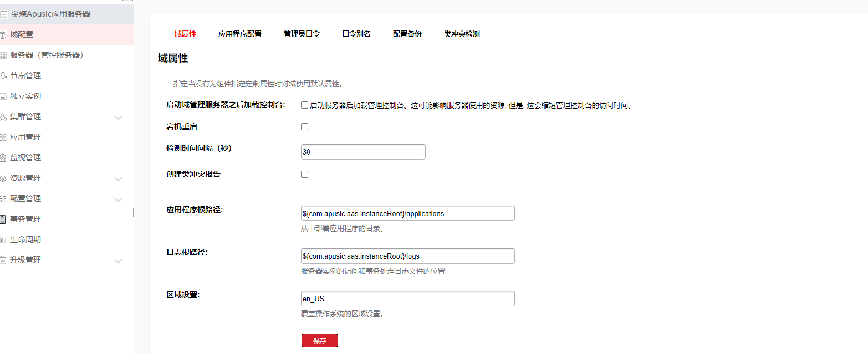Click the 独立实例 icon in sidebar
Viewport: 868px width, 354px height.
pos(3,96)
